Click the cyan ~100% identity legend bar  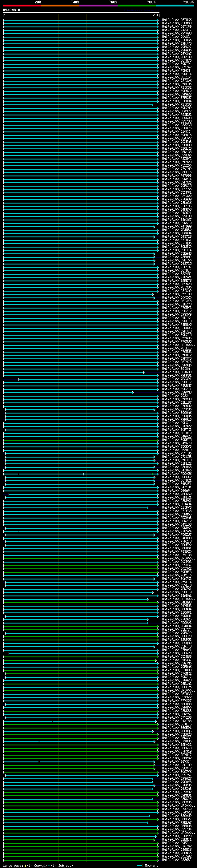(x=175, y=6)
